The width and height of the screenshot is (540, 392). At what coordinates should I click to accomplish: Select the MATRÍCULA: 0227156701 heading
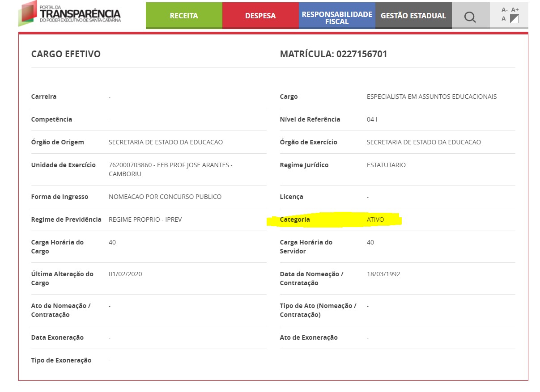(334, 54)
